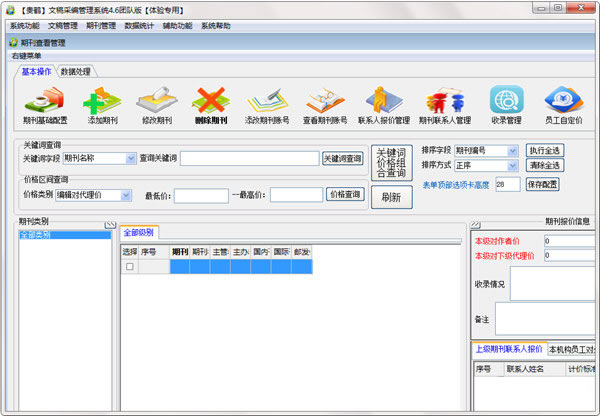600x416 pixels.
Task: Open the 文稿管理 menu
Action: pos(63,26)
